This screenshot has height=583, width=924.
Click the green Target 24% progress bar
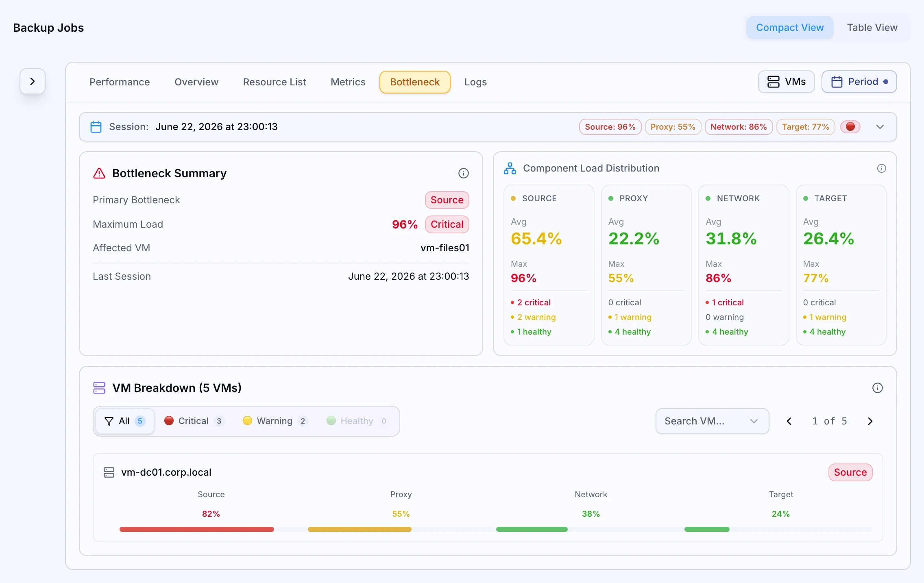pos(707,529)
